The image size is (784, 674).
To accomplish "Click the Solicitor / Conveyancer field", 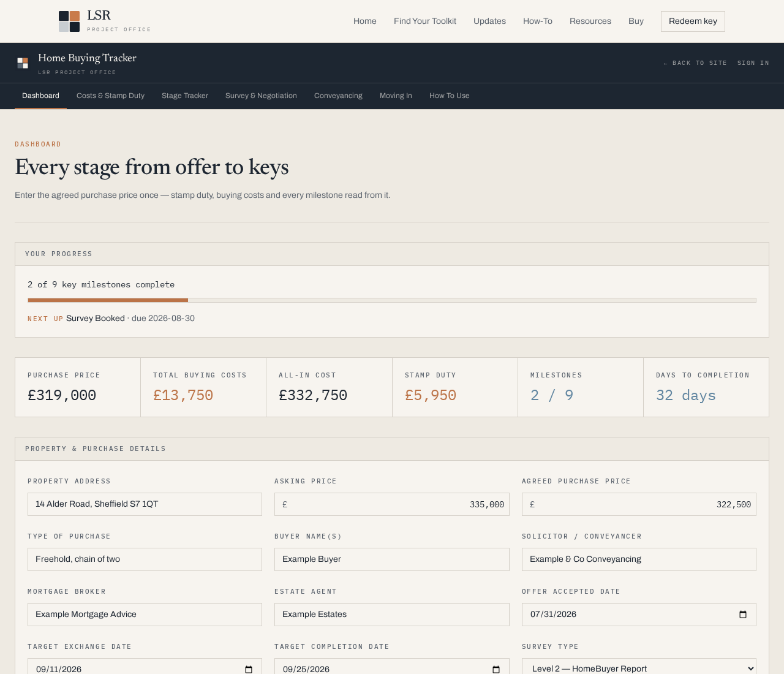I will (639, 559).
